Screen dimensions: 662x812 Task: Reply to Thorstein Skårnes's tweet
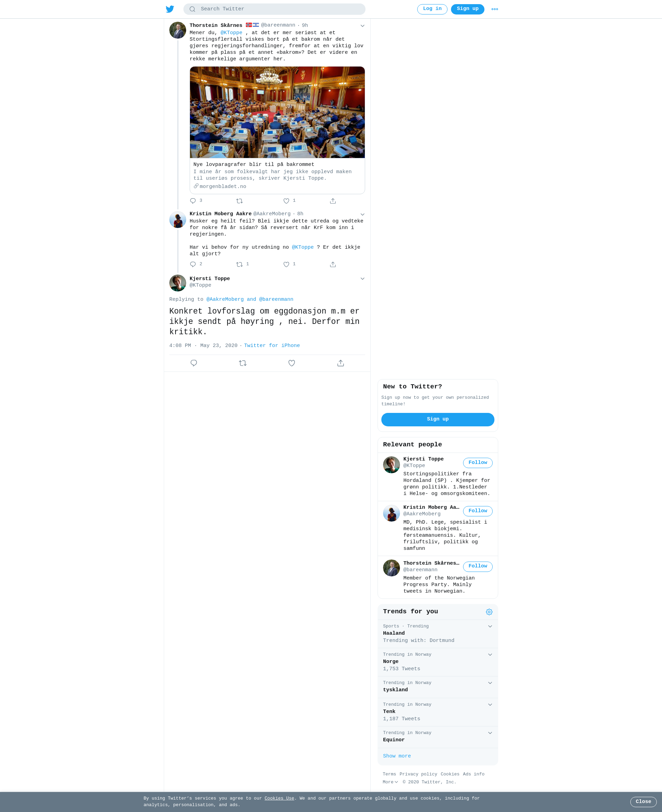coord(193,201)
